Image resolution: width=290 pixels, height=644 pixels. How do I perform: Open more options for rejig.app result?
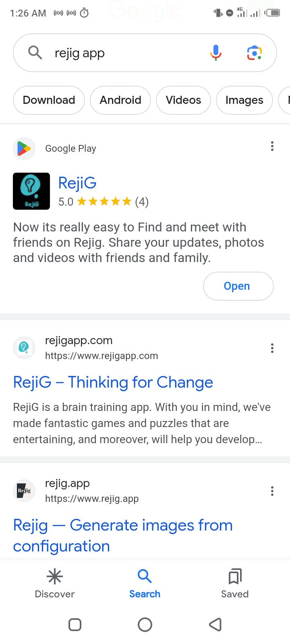tap(272, 491)
